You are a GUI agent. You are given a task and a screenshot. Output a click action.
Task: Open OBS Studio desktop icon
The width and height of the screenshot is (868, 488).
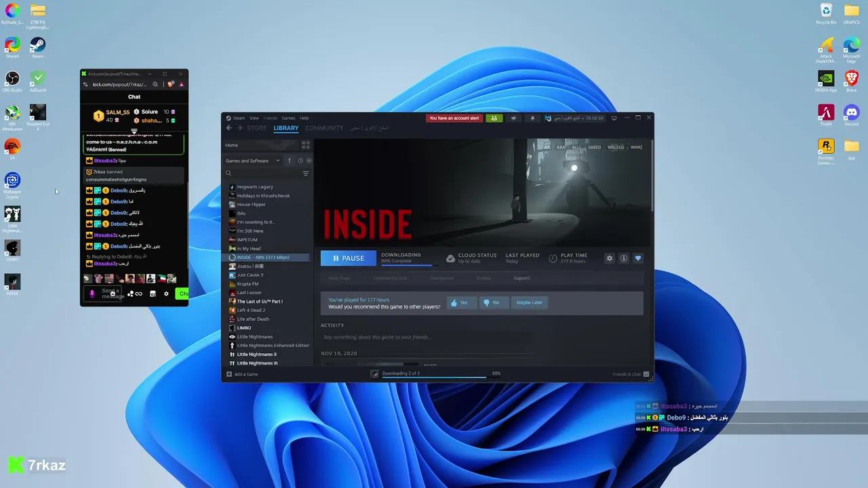point(12,81)
